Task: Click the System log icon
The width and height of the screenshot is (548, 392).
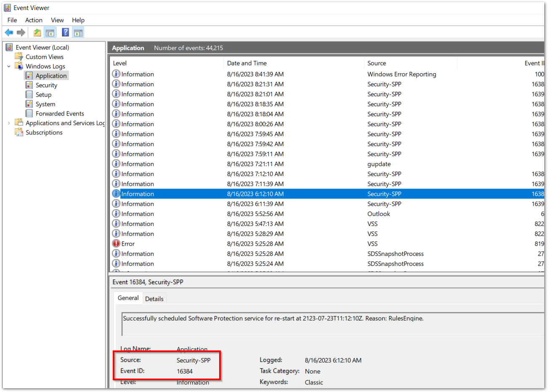Action: coord(29,104)
